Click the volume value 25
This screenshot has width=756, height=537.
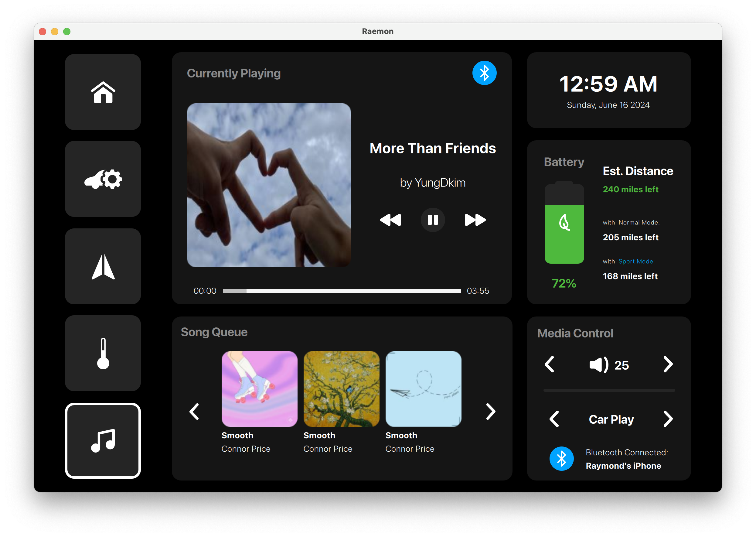click(621, 365)
